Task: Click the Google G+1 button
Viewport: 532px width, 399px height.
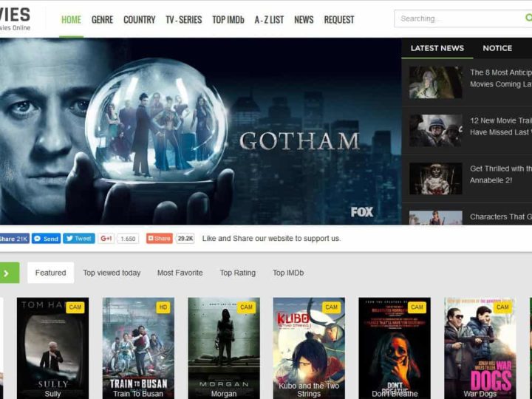Action: [x=106, y=239]
